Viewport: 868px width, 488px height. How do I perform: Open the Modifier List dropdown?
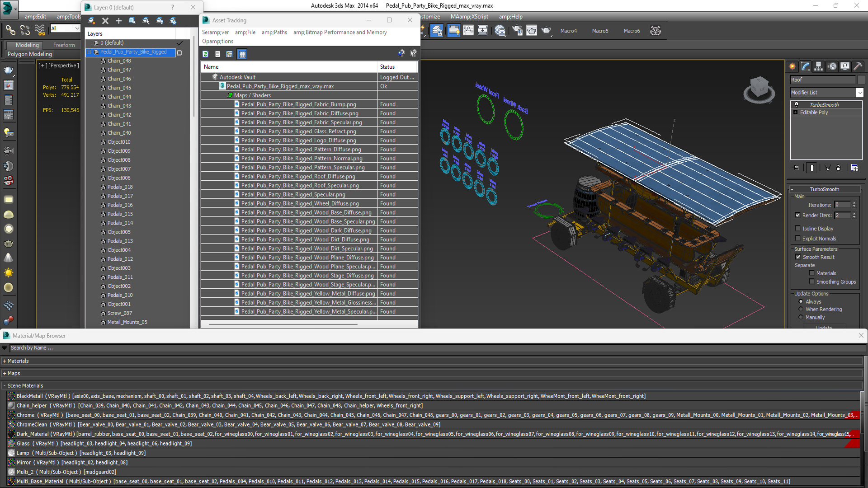click(x=859, y=93)
